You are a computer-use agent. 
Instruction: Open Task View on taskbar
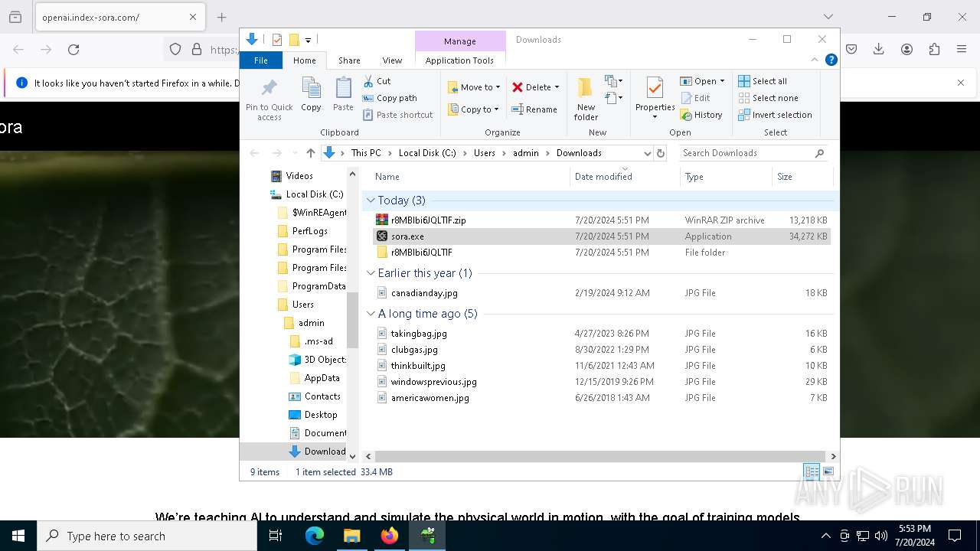point(276,536)
